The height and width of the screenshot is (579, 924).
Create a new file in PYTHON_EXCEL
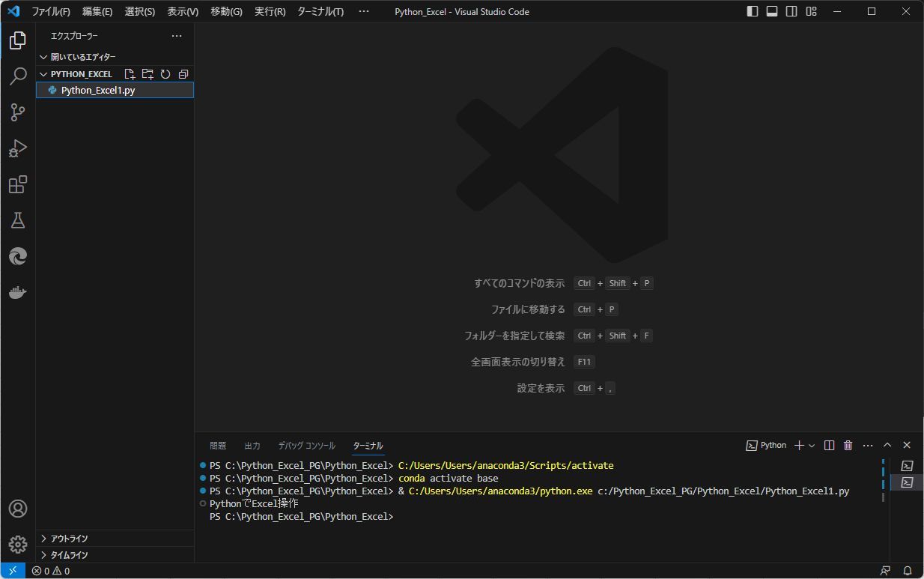click(x=130, y=74)
